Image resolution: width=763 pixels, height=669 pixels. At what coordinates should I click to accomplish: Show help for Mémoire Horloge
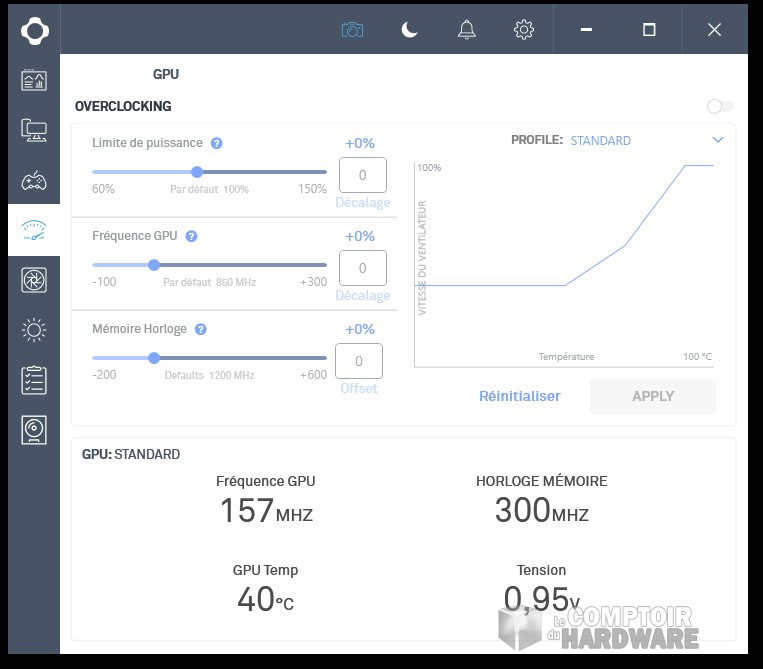201,329
